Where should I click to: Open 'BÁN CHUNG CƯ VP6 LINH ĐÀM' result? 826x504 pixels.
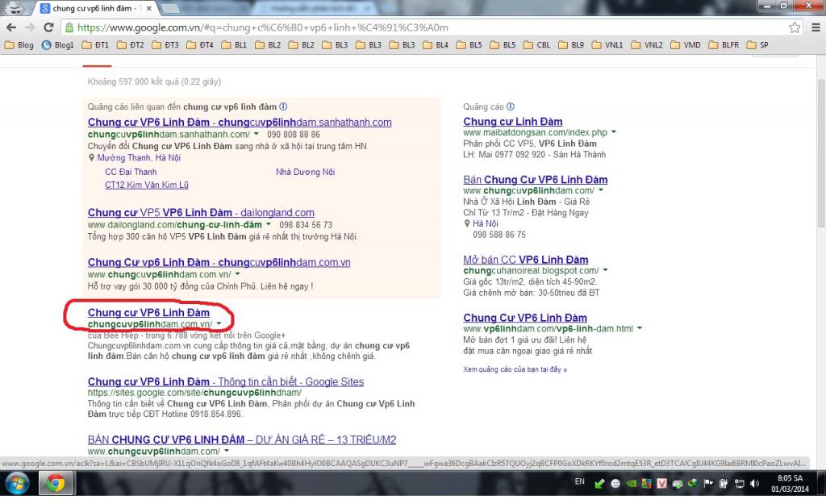(242, 439)
